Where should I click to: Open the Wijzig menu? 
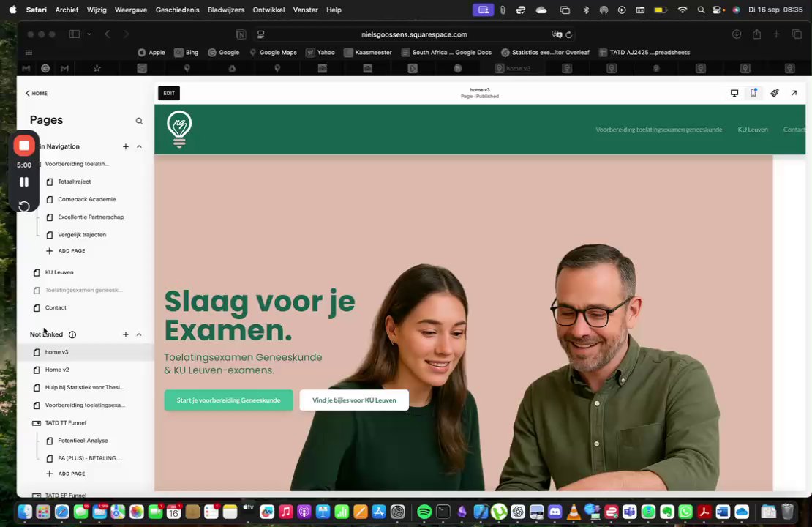tap(97, 10)
